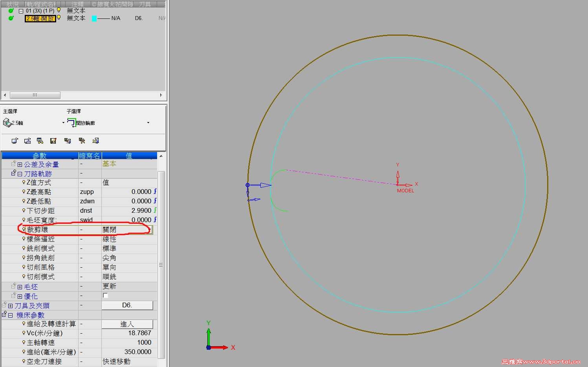The height and width of the screenshot is (367, 588).
Task: Click the 切削風格 value 單向
Action: coord(110,267)
